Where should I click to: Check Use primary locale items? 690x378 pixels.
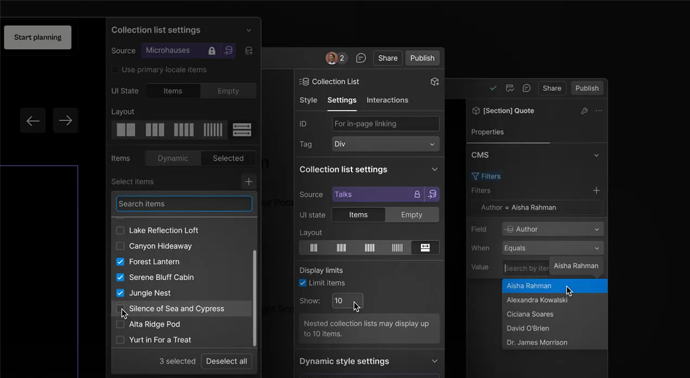115,70
